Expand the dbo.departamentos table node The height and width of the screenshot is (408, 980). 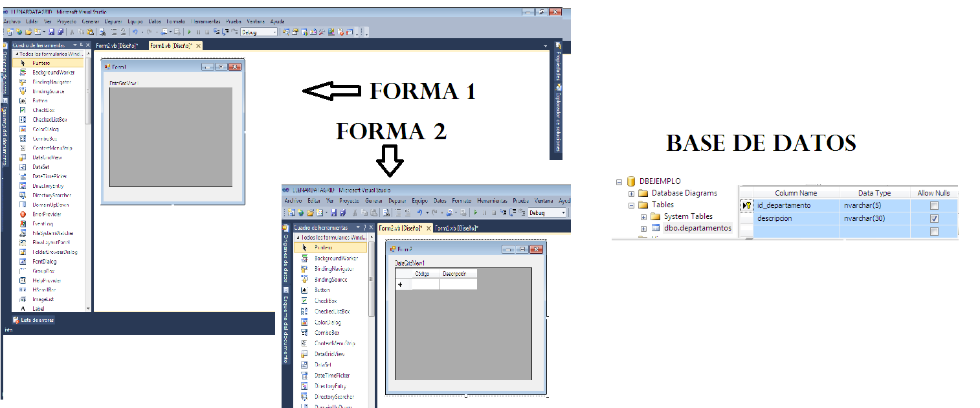pos(644,228)
